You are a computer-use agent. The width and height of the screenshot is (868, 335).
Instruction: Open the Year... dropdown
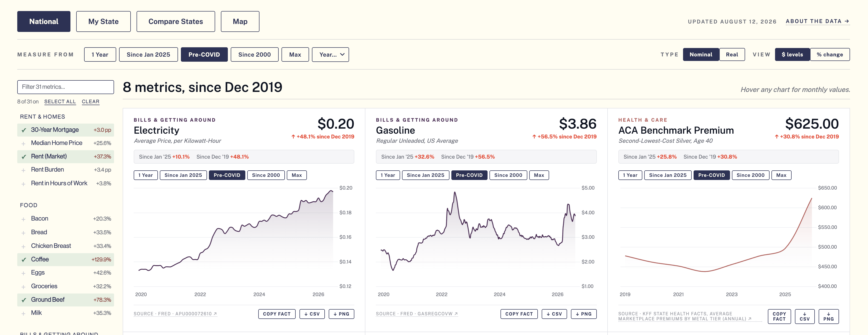click(330, 54)
